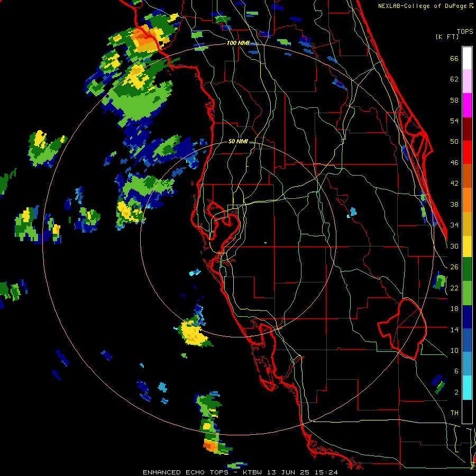The width and height of the screenshot is (476, 476).
Task: Click the KTBW station identifier in caption
Action: (x=252, y=472)
